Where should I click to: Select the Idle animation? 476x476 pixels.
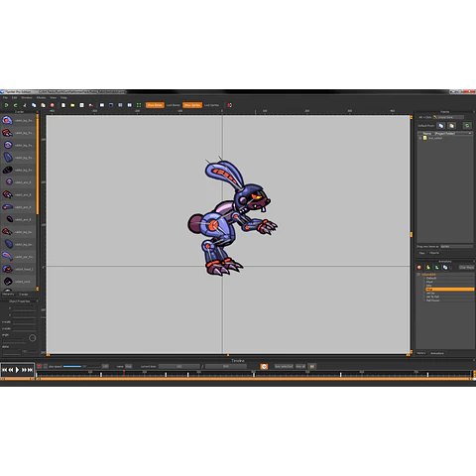[428, 286]
